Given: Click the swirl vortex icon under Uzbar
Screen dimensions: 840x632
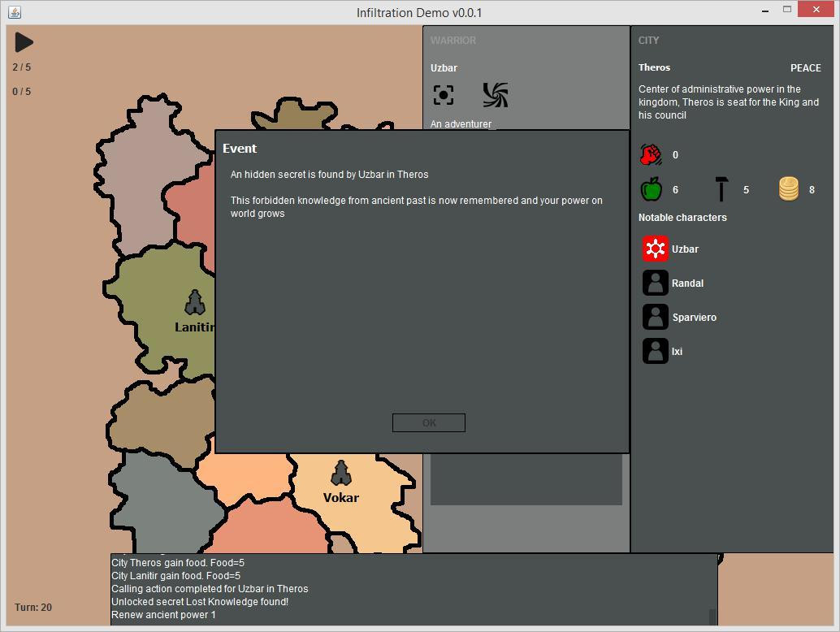Looking at the screenshot, I should click(496, 95).
